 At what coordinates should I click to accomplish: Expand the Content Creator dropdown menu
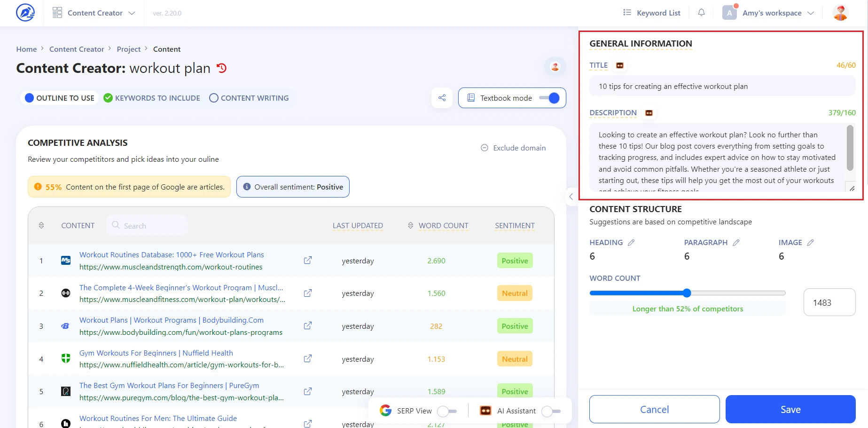[x=94, y=13]
